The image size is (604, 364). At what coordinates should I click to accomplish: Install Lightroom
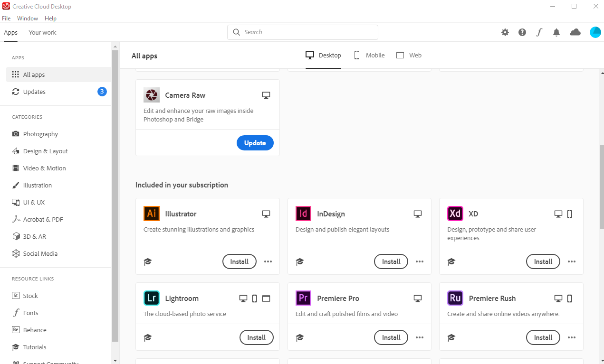(257, 337)
